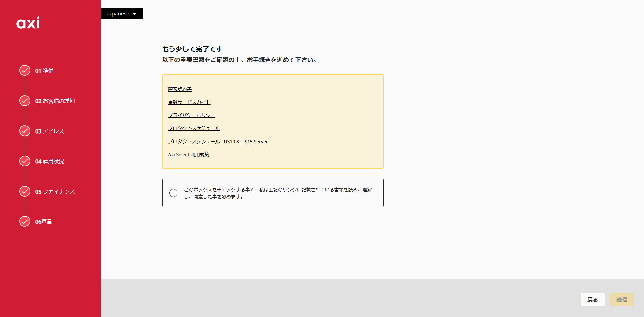Open プロダクトスケジュール US10 & US15 Server link
644x317 pixels.
(218, 142)
